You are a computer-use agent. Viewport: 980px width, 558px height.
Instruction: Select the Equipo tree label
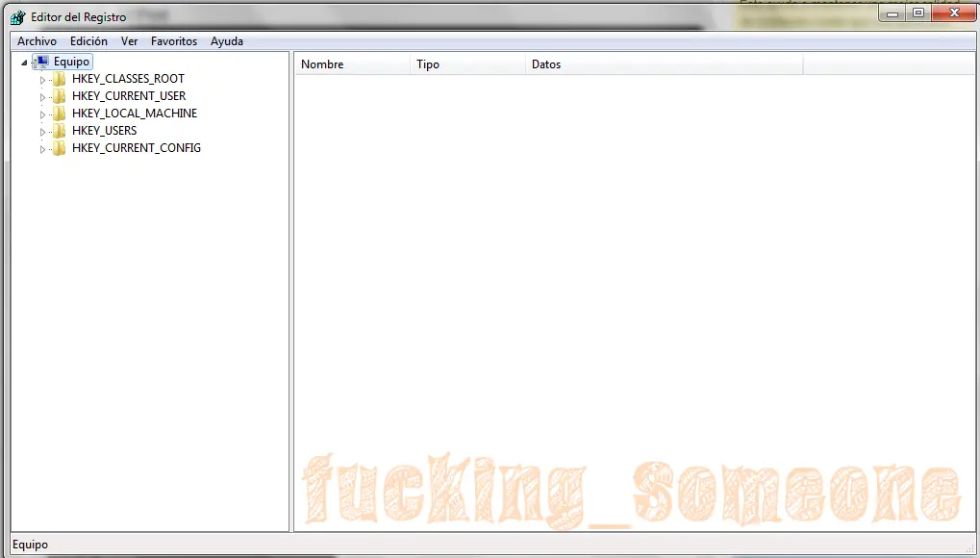(71, 62)
